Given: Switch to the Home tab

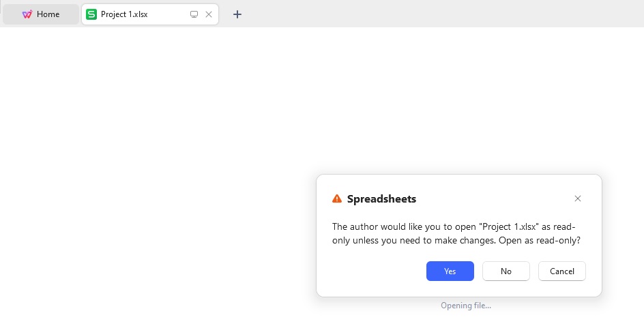Looking at the screenshot, I should [x=41, y=14].
